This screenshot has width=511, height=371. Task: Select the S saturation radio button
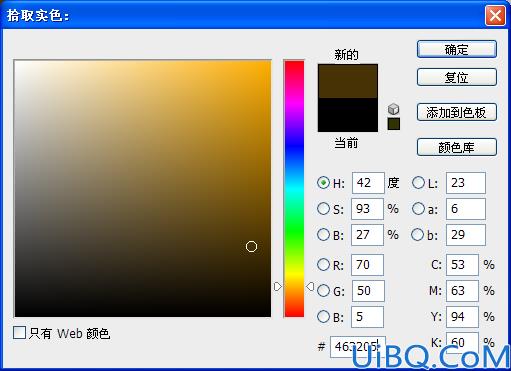(323, 209)
